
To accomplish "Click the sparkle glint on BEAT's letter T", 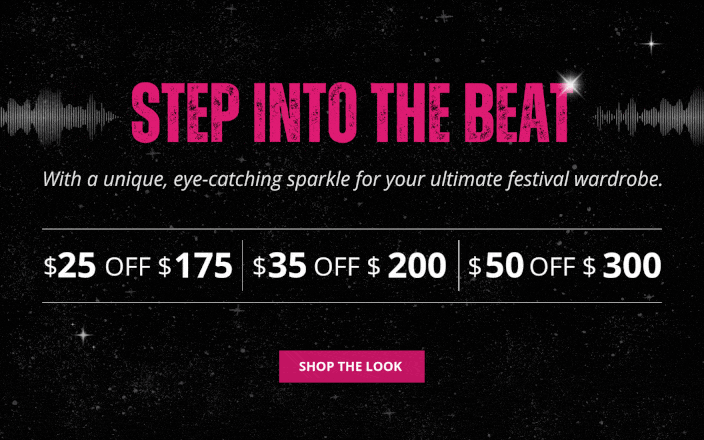I will tap(572, 84).
